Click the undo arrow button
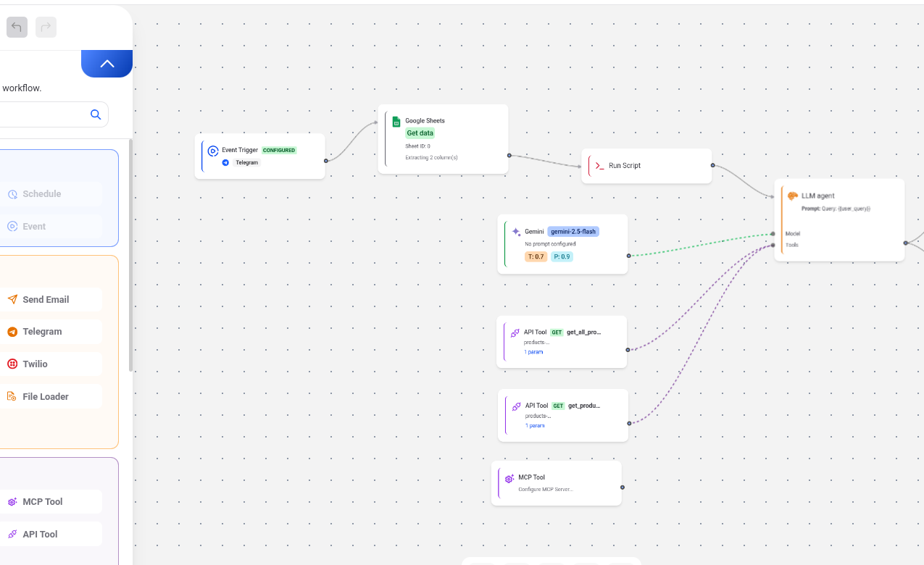This screenshot has width=924, height=565. point(17,28)
